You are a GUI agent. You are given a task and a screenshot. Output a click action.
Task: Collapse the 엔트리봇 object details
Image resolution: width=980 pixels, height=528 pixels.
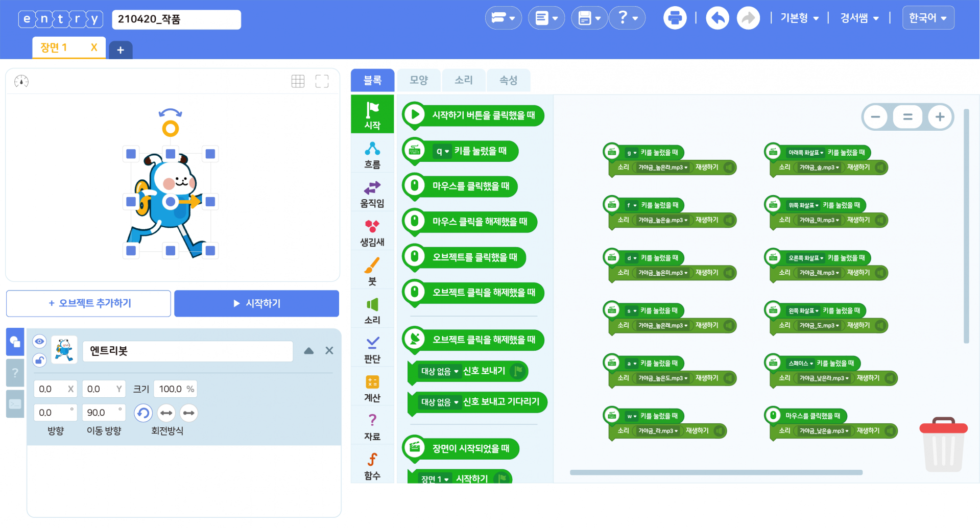click(x=309, y=351)
